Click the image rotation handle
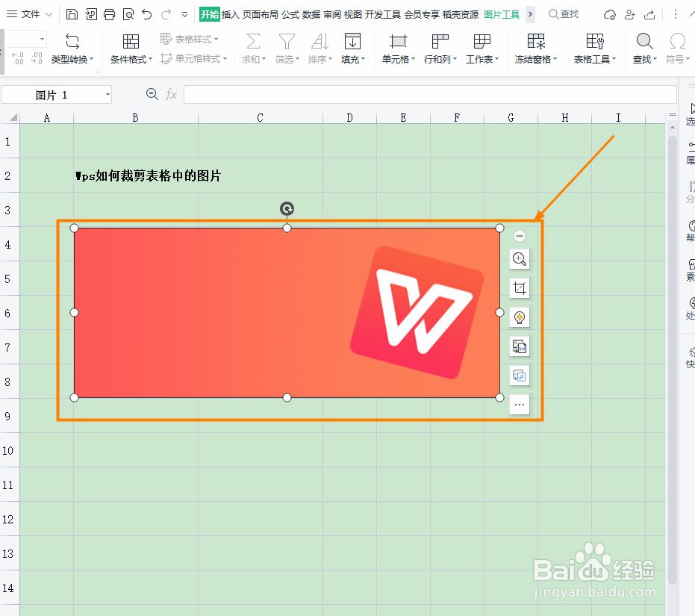 click(x=287, y=208)
